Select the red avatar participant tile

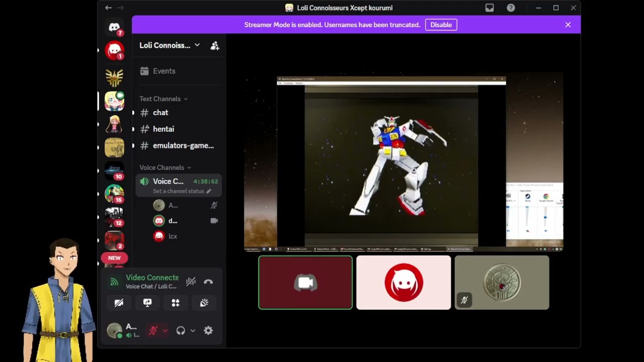coord(404,283)
